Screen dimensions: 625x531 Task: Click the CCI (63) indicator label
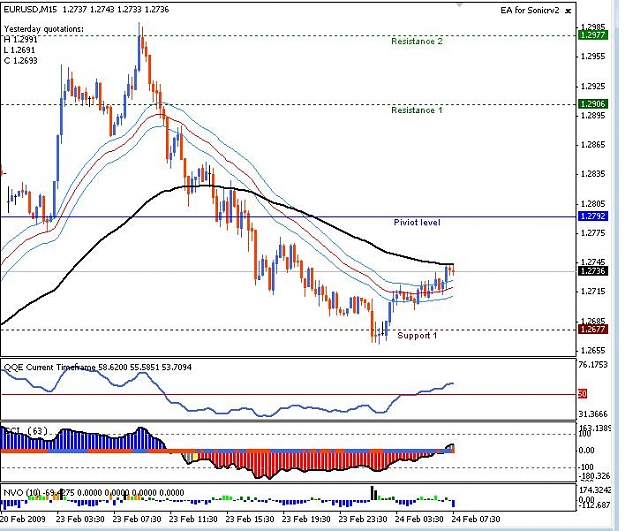click(26, 431)
